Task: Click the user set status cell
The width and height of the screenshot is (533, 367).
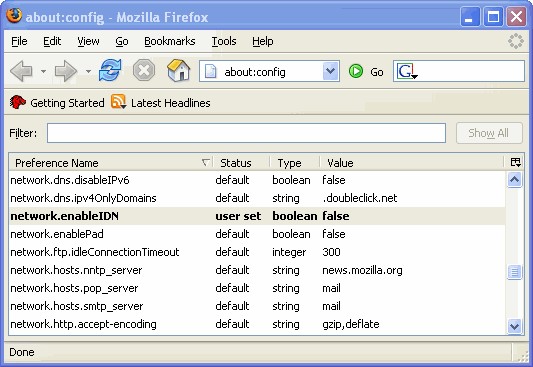Action: click(238, 216)
